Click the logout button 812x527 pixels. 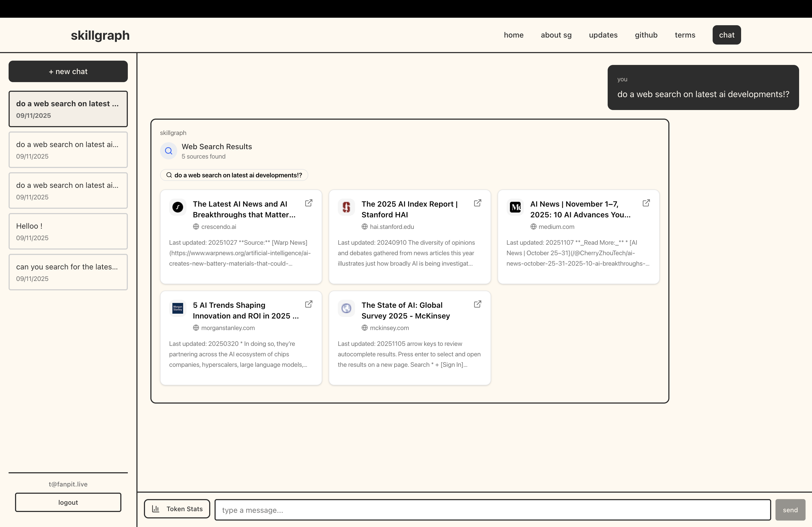pos(68,502)
